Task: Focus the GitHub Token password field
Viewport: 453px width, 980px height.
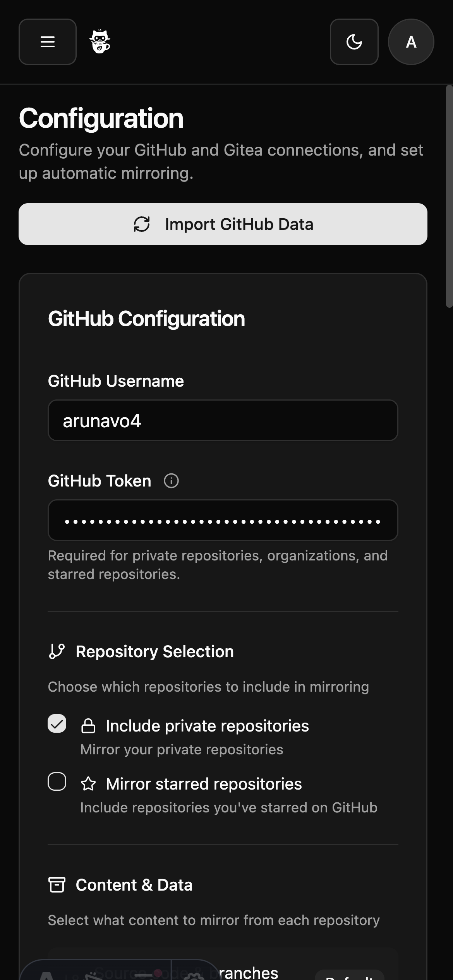Action: tap(223, 520)
